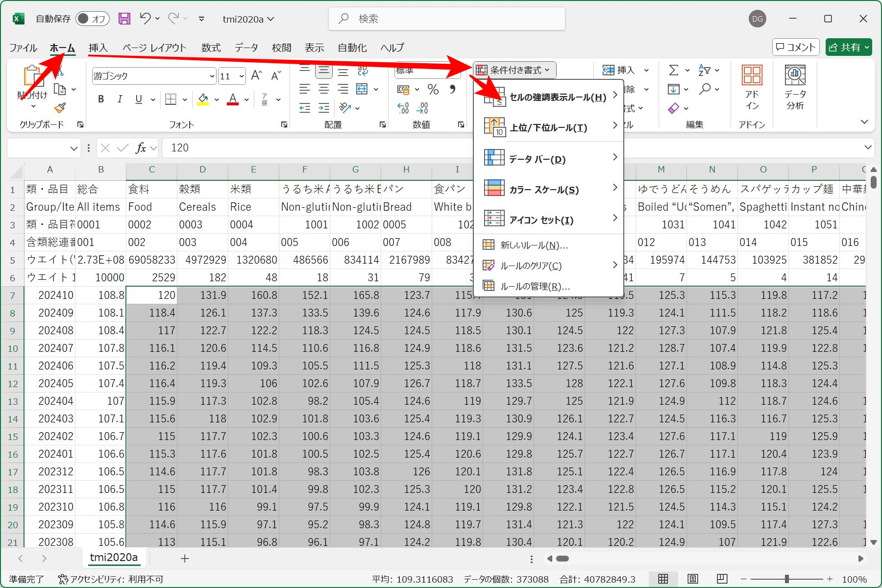
Task: Open the データ分析 data analysis tool
Action: tap(795, 88)
